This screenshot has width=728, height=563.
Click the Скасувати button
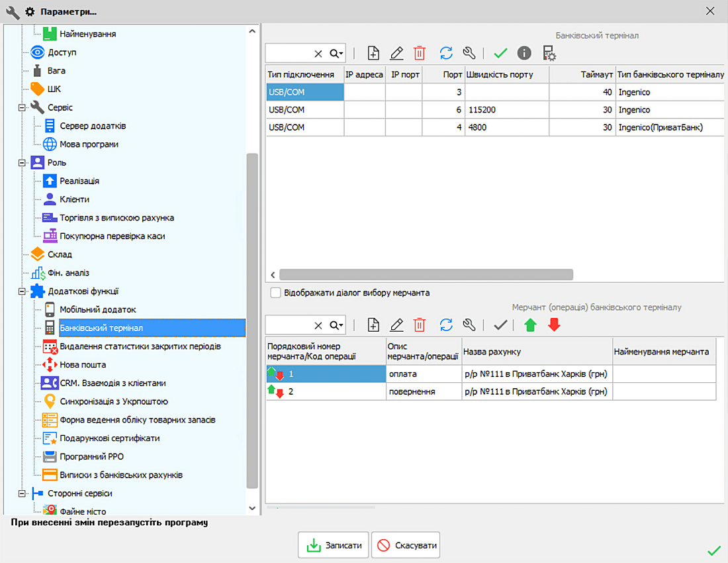405,546
